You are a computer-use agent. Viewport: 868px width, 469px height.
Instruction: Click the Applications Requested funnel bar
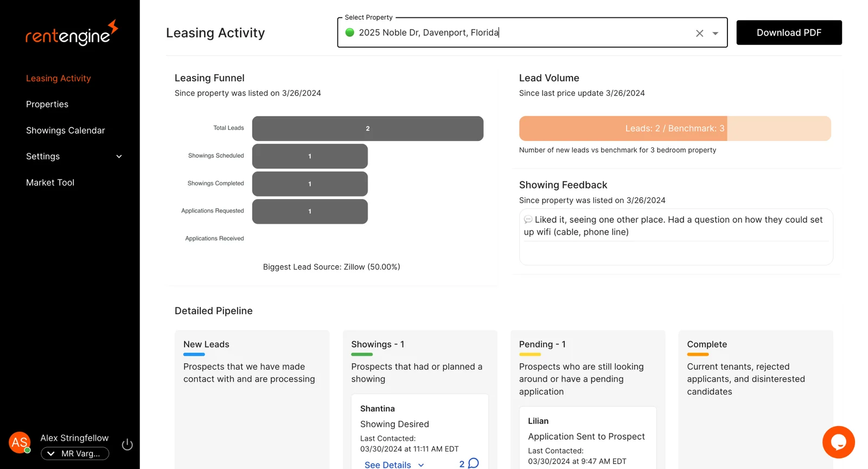coord(310,211)
